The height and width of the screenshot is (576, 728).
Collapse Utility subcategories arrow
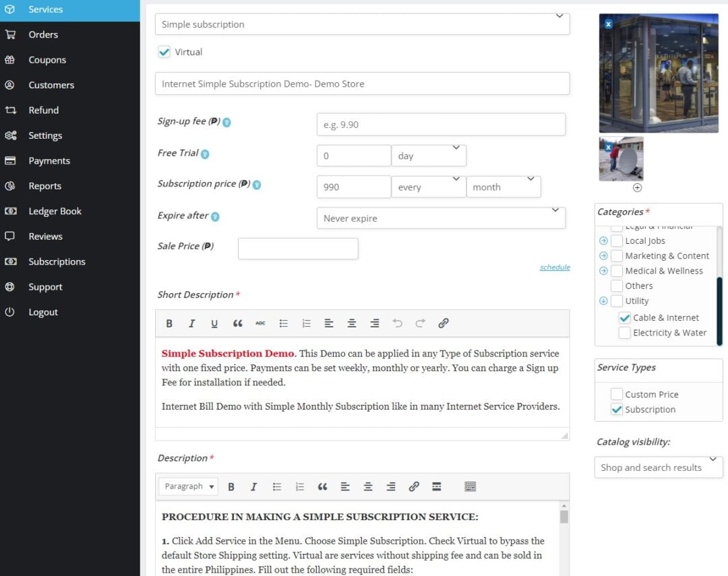pos(603,300)
